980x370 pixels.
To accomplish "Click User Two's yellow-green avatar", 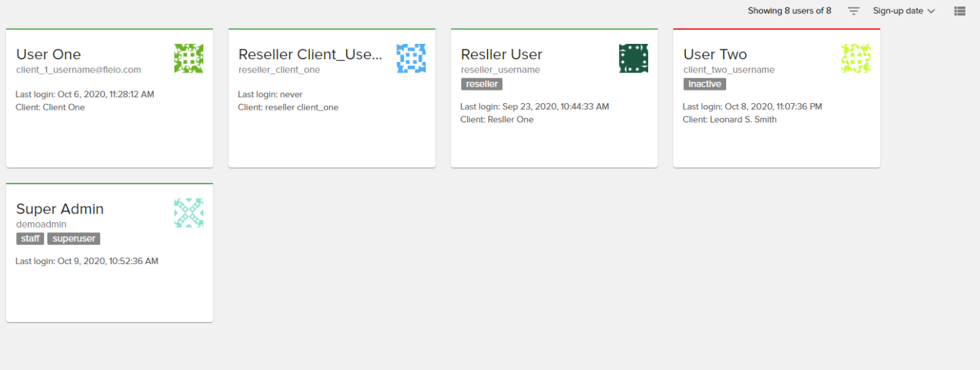I will coord(856,59).
